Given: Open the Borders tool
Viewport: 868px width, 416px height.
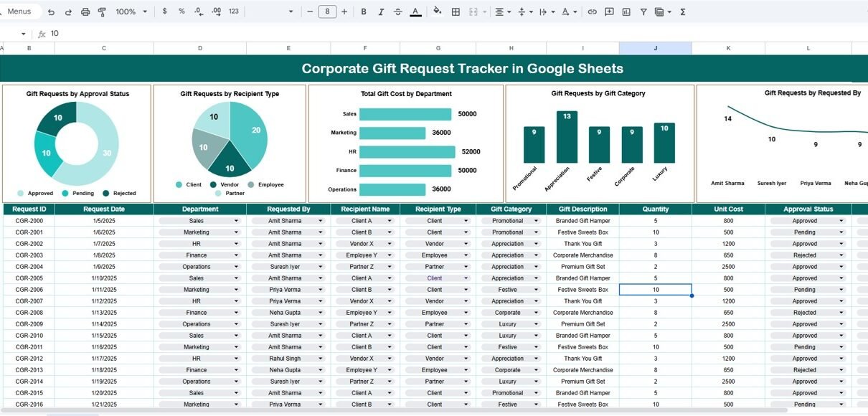Looking at the screenshot, I should click(456, 12).
